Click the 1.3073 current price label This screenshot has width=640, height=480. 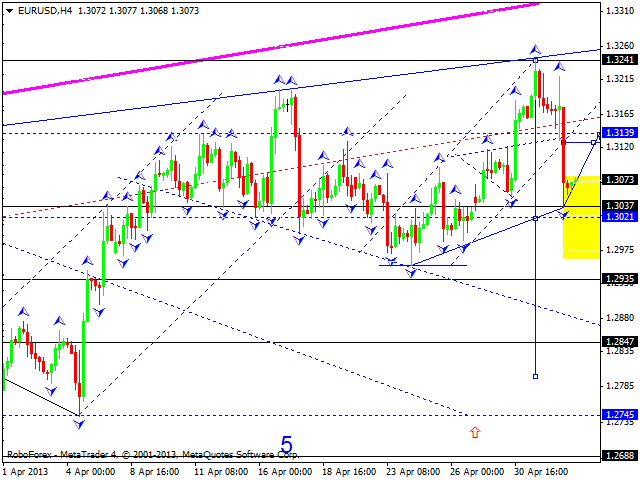pos(620,179)
